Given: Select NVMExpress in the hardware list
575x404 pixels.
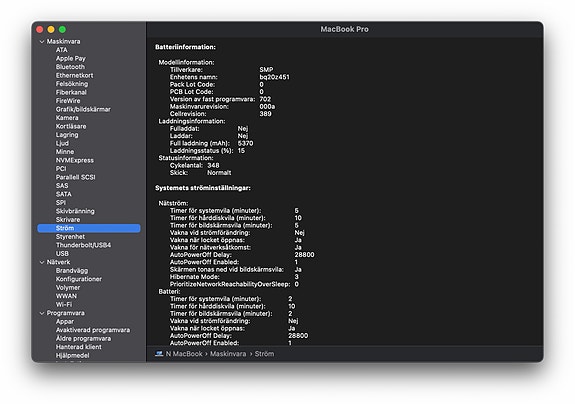Looking at the screenshot, I should [x=74, y=160].
